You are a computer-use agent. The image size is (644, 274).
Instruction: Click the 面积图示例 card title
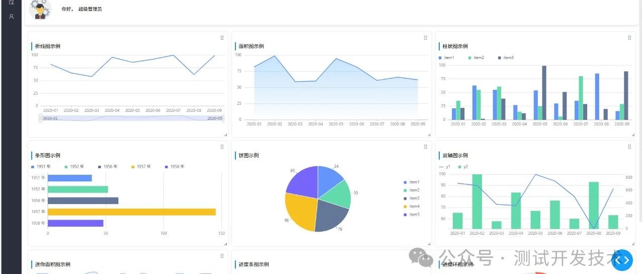click(251, 46)
